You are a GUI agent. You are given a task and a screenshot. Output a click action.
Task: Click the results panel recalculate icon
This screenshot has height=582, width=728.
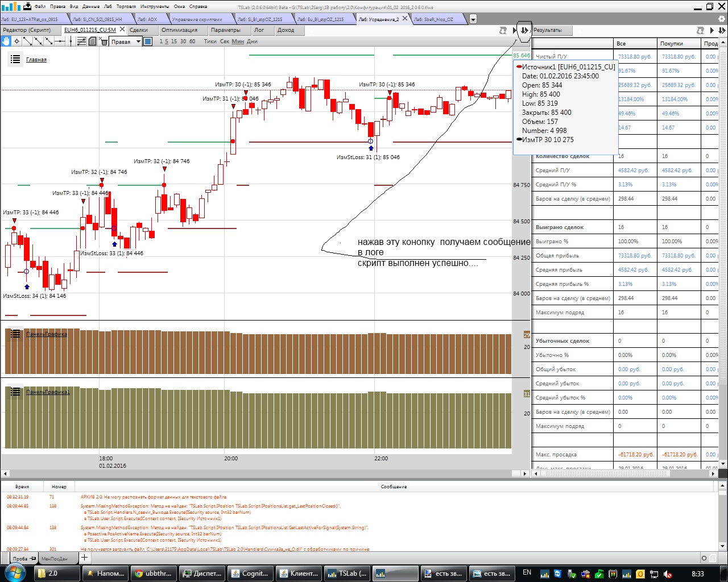700,30
